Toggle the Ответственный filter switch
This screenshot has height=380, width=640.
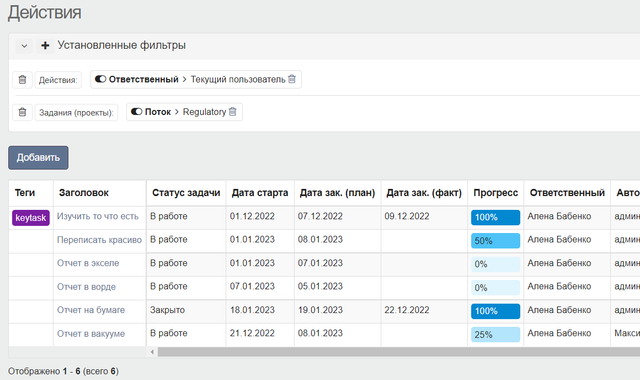pos(100,79)
